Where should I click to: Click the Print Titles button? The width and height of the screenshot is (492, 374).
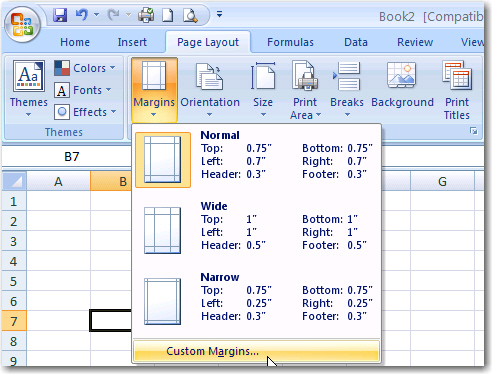click(457, 90)
